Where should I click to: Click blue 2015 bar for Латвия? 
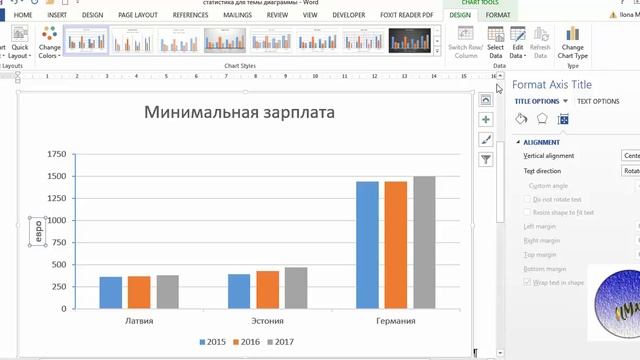[x=111, y=293]
